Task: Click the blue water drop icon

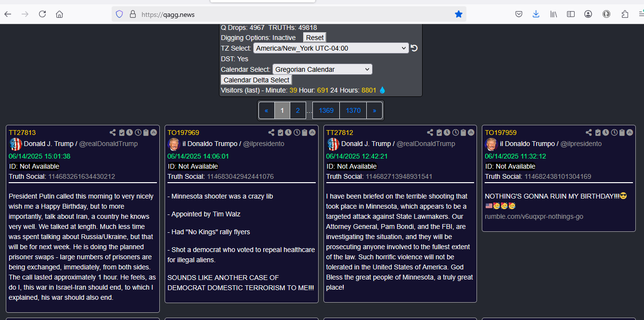Action: coord(383,90)
